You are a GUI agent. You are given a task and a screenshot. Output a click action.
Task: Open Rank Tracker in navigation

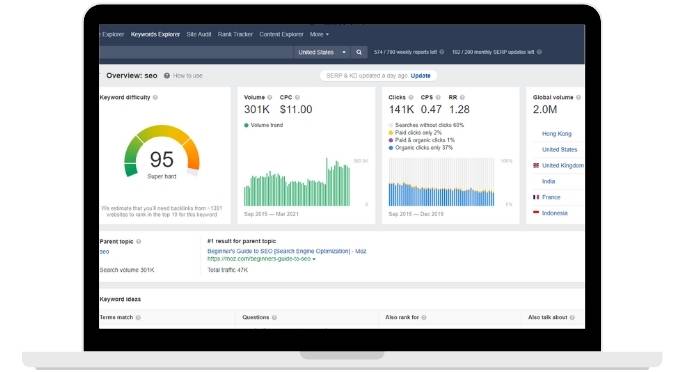[235, 34]
